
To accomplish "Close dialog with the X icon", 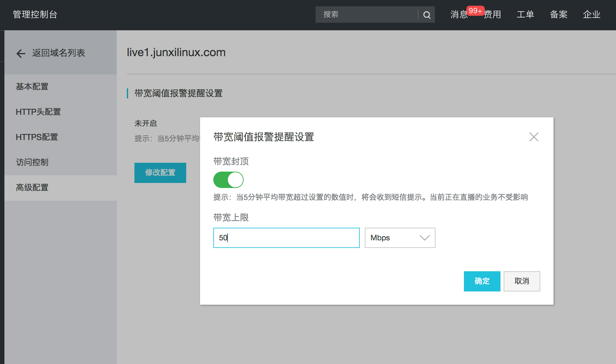I will click(x=534, y=137).
